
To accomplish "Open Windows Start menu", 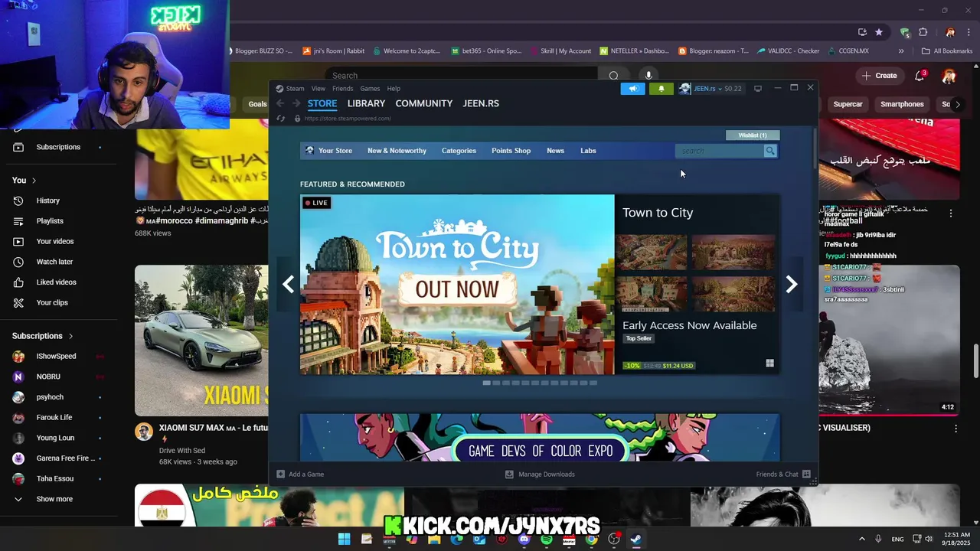I will pyautogui.click(x=344, y=539).
